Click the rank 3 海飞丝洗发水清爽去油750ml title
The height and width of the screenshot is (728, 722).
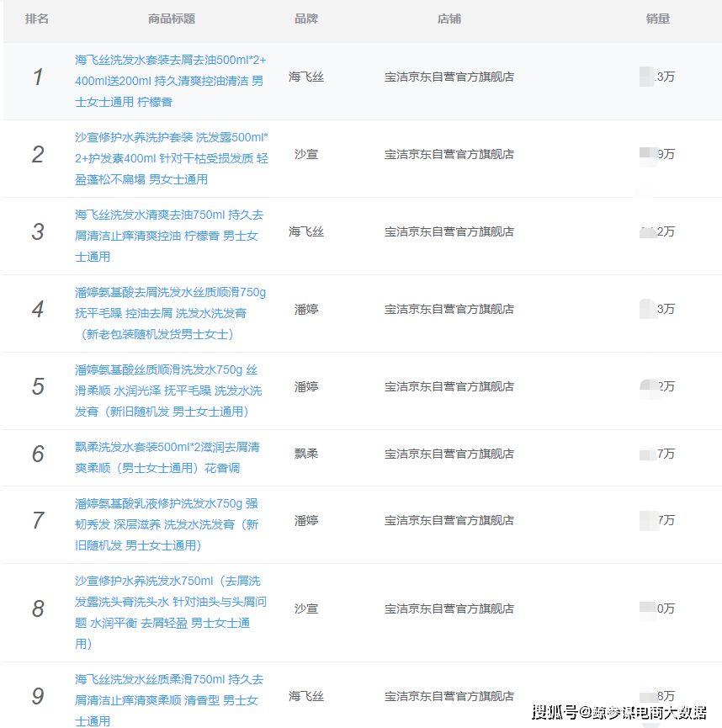pos(168,236)
